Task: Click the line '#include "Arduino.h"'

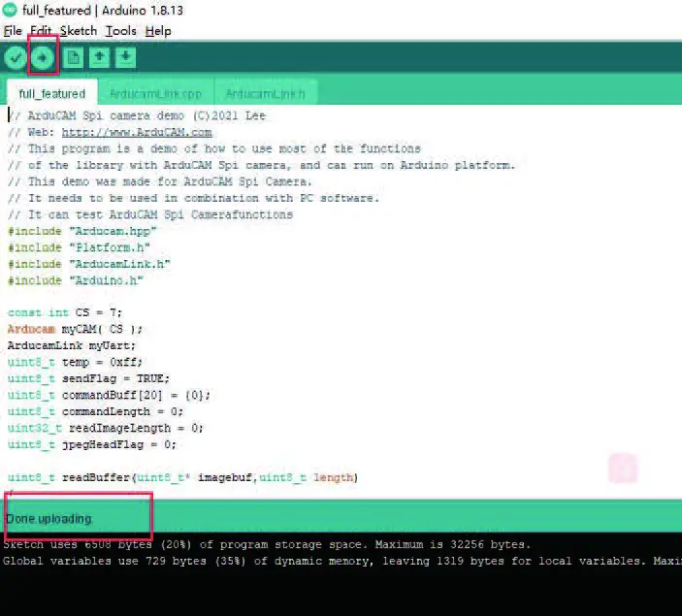Action: click(76, 280)
